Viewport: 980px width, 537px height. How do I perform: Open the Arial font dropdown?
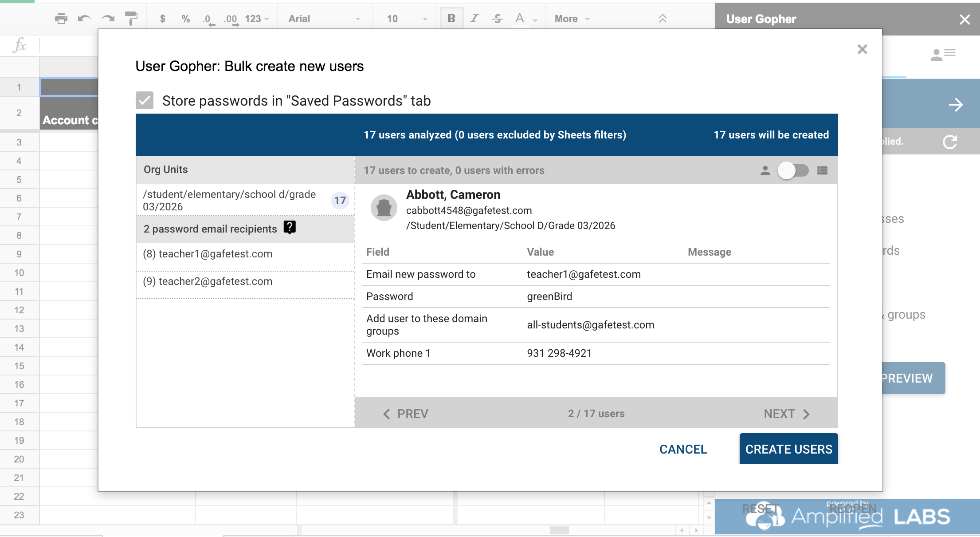(324, 19)
